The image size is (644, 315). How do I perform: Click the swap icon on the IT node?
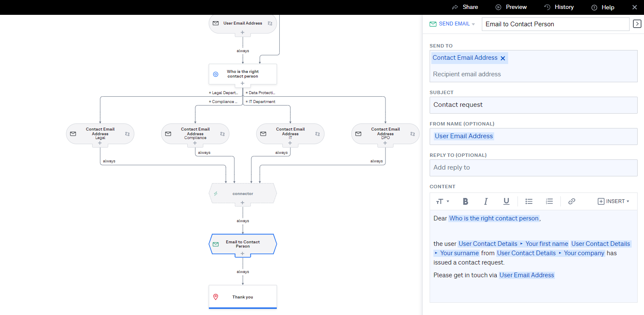(318, 134)
